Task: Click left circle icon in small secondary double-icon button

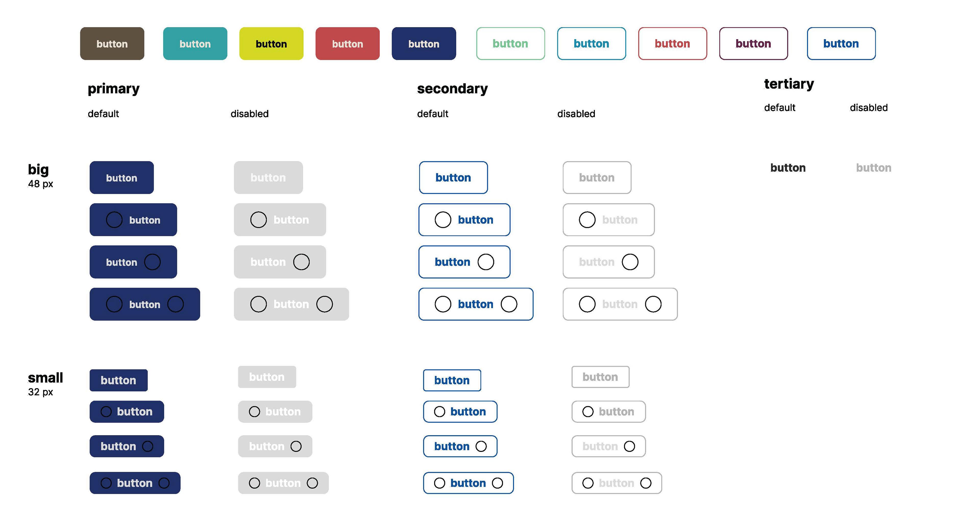Action: click(439, 483)
